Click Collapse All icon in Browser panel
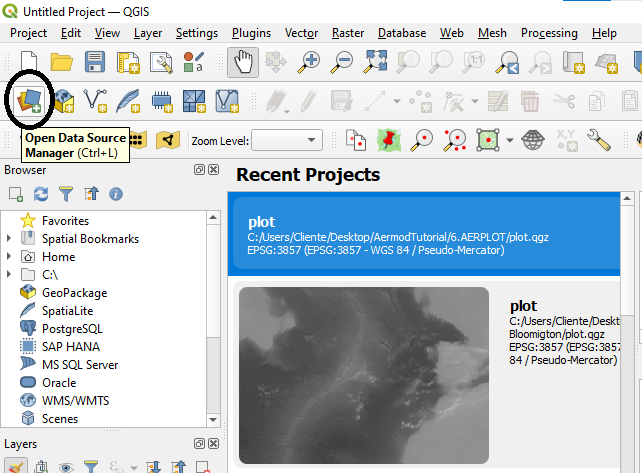This screenshot has width=642, height=473. point(91,194)
